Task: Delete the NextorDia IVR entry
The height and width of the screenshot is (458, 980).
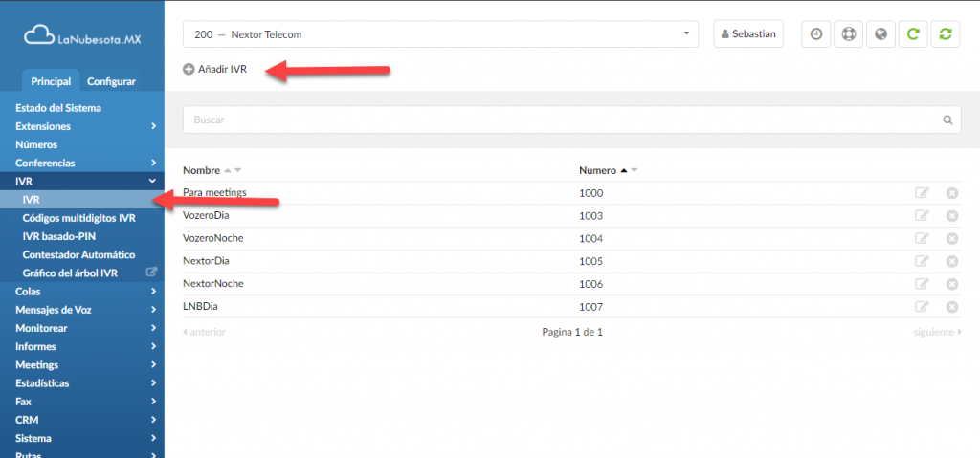Action: pyautogui.click(x=952, y=261)
